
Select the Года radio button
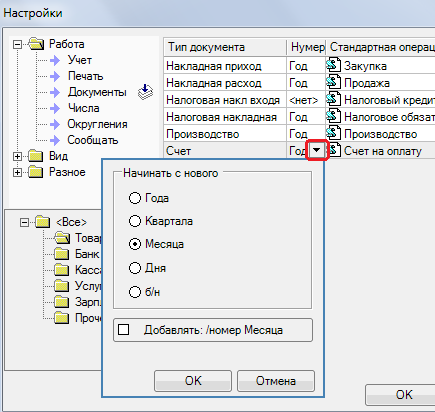coord(135,198)
